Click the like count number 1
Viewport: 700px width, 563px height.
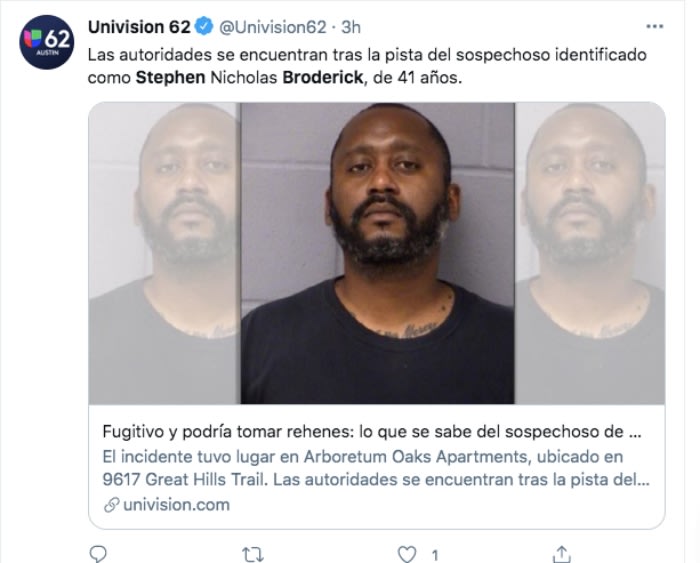(x=435, y=555)
